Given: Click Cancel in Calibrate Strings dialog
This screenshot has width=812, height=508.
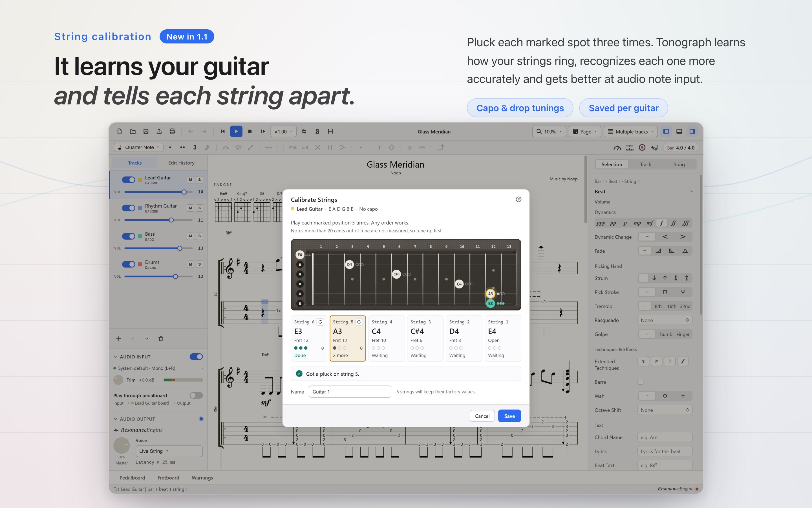Looking at the screenshot, I should [x=482, y=416].
